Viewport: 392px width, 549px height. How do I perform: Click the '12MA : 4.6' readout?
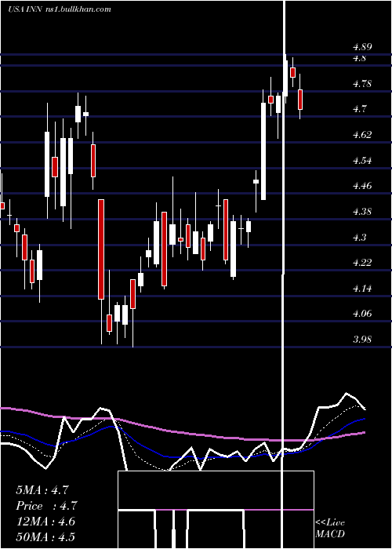pos(45,522)
